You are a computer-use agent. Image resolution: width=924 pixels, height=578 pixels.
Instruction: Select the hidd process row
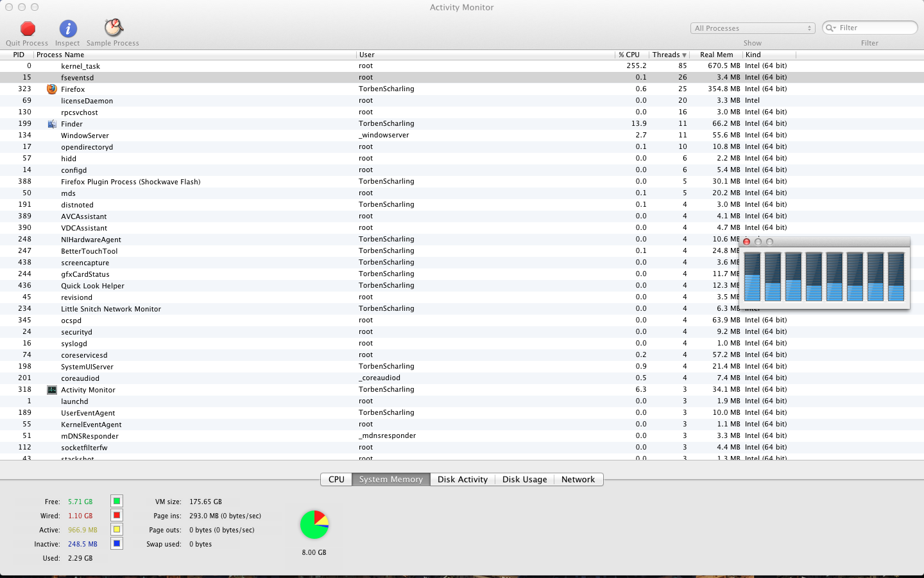[462, 158]
